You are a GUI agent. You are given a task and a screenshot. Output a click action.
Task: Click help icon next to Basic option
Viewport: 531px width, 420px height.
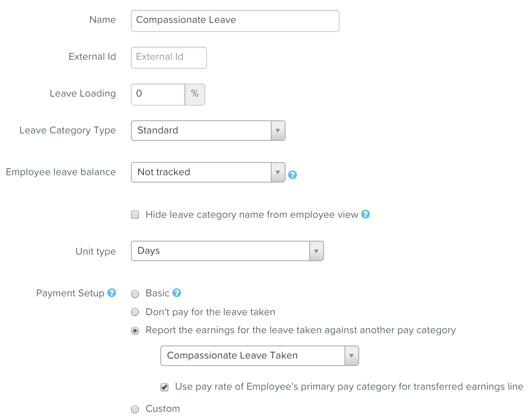tap(177, 293)
